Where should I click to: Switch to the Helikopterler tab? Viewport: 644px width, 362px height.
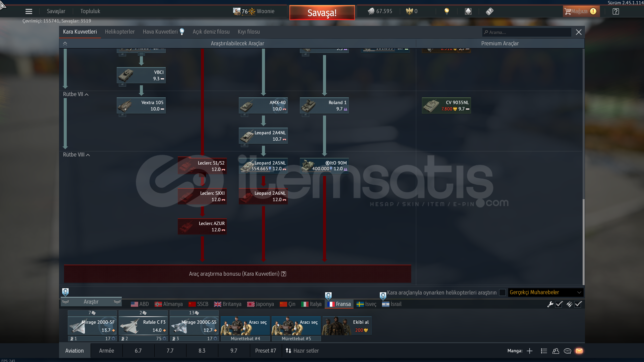[x=120, y=32]
